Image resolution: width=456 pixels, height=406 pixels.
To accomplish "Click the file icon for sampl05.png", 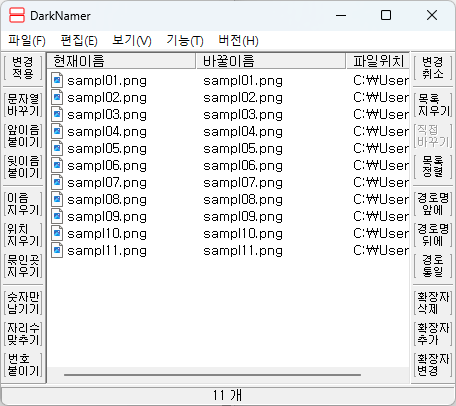I will [57, 149].
